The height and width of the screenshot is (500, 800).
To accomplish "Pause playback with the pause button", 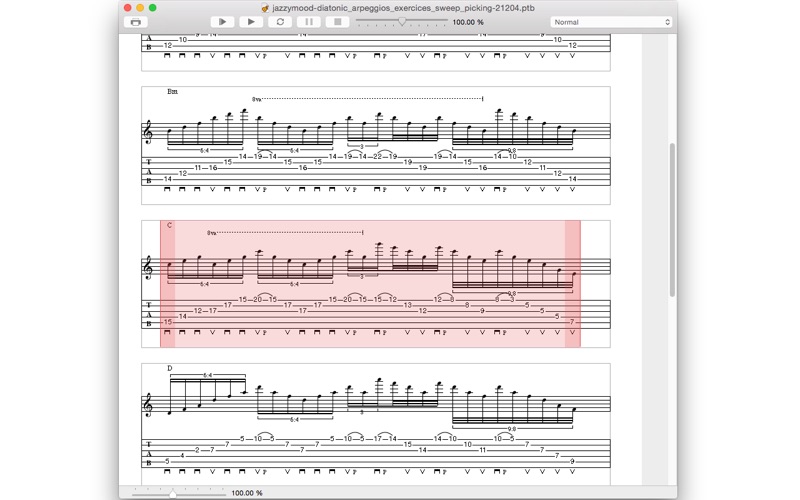I will (309, 22).
